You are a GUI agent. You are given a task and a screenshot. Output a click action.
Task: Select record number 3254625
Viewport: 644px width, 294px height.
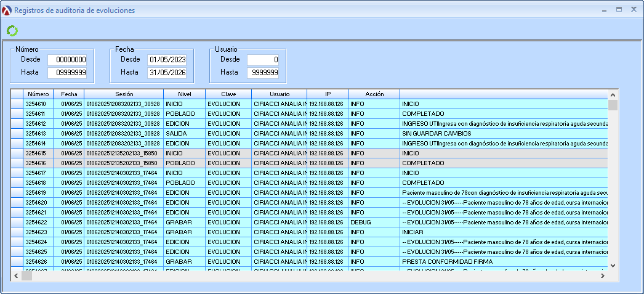pos(309,252)
